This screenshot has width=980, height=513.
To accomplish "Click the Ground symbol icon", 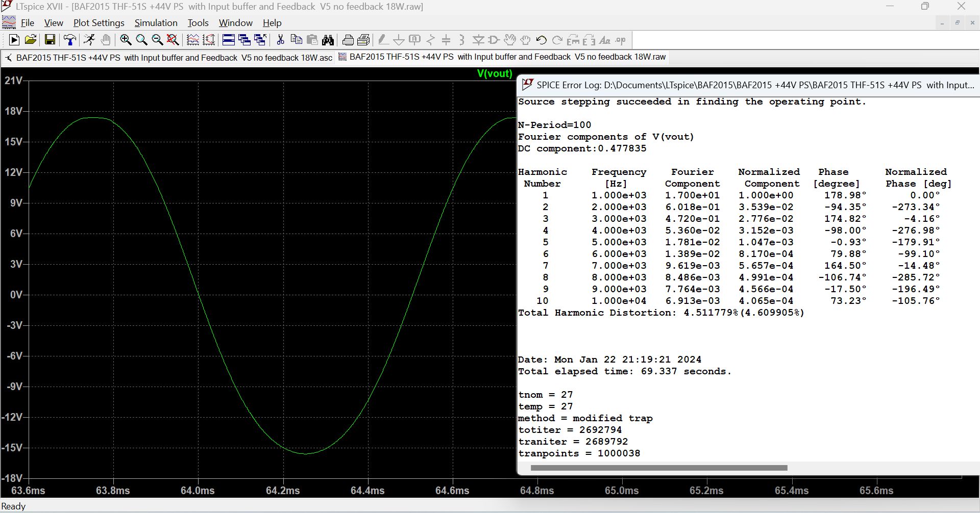I will 399,40.
